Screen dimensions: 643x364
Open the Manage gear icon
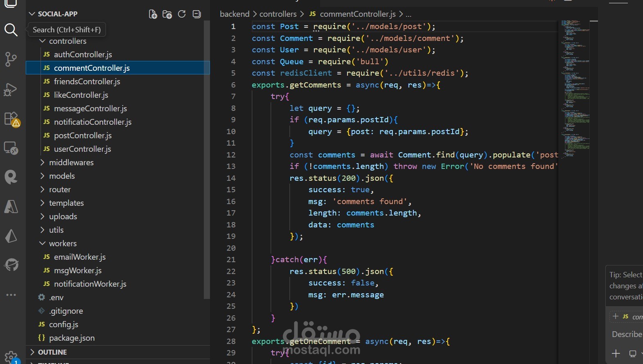(11, 357)
